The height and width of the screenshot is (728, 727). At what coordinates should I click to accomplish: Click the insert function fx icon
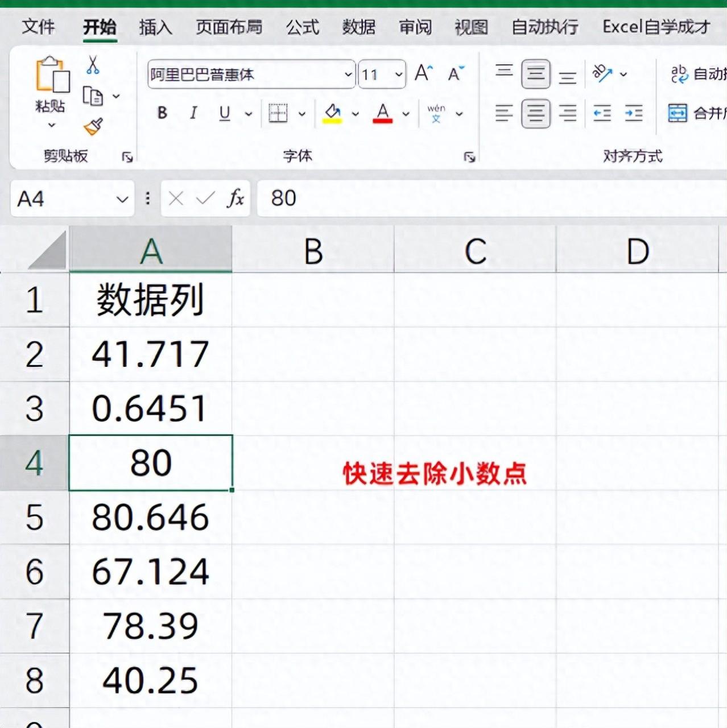[x=235, y=198]
